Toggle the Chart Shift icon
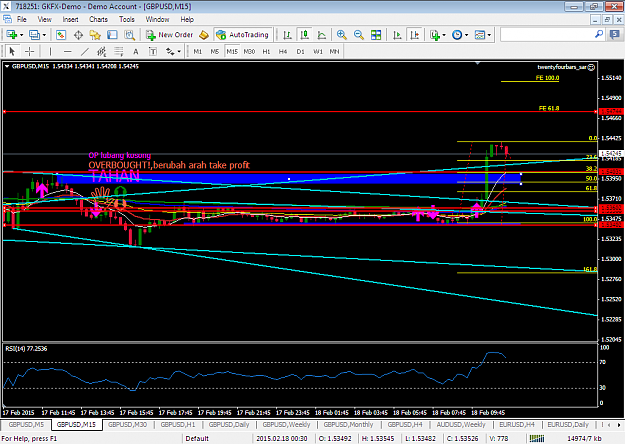Image resolution: width=625 pixels, height=444 pixels. [x=415, y=35]
